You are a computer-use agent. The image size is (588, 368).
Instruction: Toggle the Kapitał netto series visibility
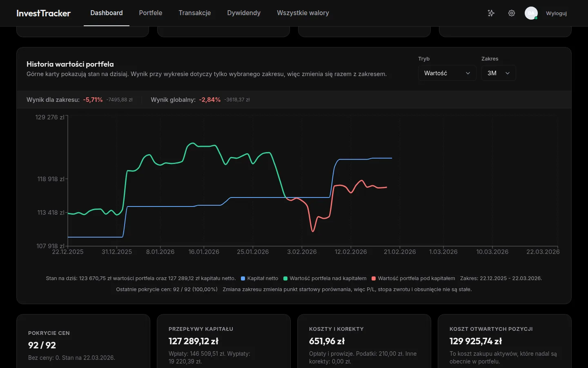pyautogui.click(x=260, y=278)
